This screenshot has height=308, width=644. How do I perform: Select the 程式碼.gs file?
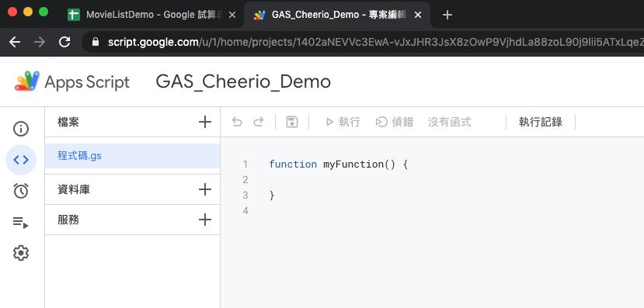click(132, 156)
